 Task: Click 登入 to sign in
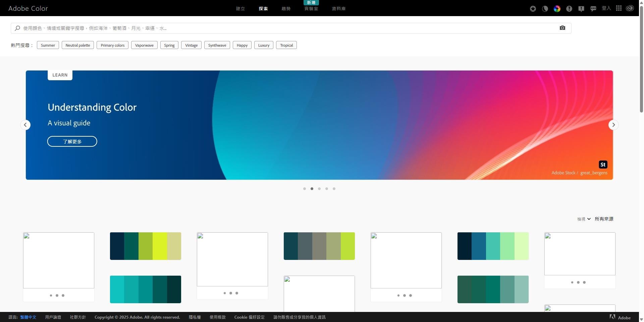point(606,8)
